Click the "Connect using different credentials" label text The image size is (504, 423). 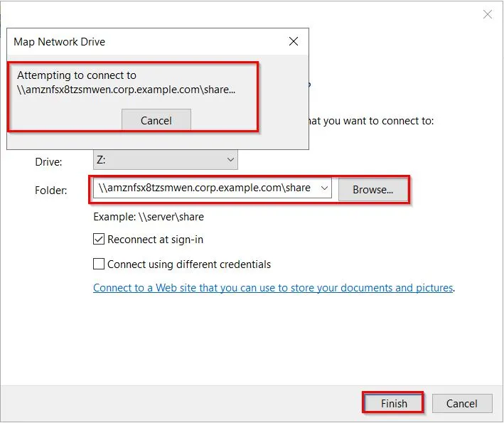[189, 264]
